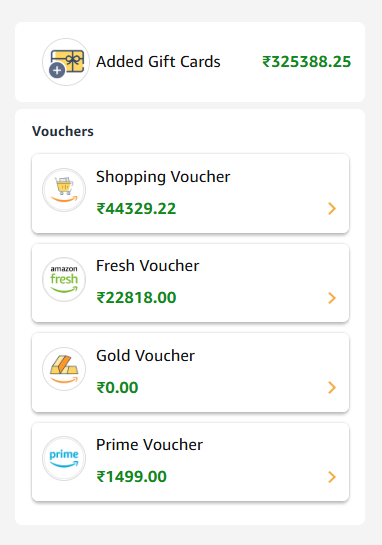Click the Prime logo icon

coord(64,458)
